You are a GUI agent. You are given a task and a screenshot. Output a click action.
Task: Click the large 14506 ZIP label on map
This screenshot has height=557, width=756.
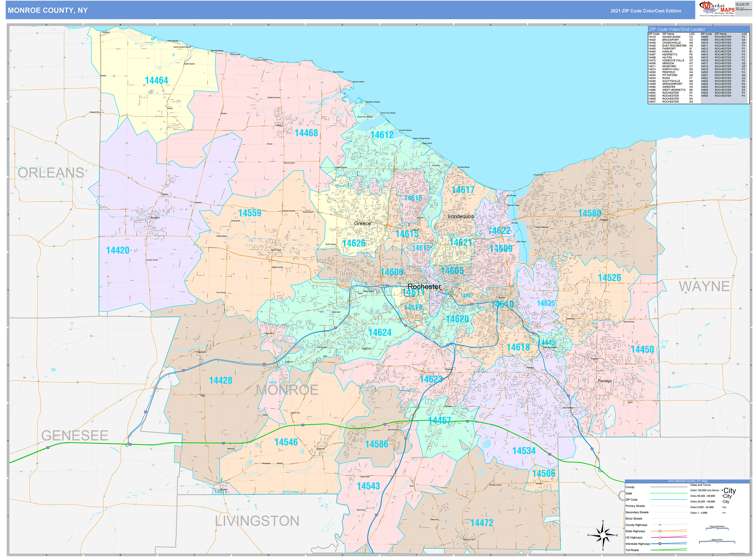pyautogui.click(x=543, y=473)
